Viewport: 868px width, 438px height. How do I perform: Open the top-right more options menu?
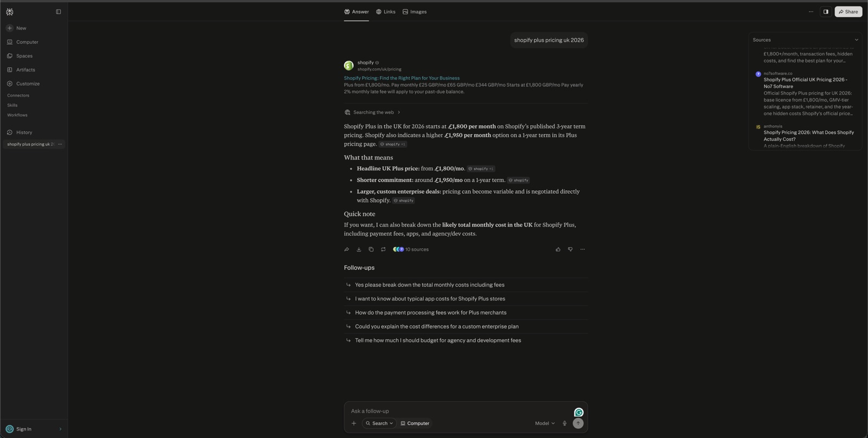coord(811,11)
